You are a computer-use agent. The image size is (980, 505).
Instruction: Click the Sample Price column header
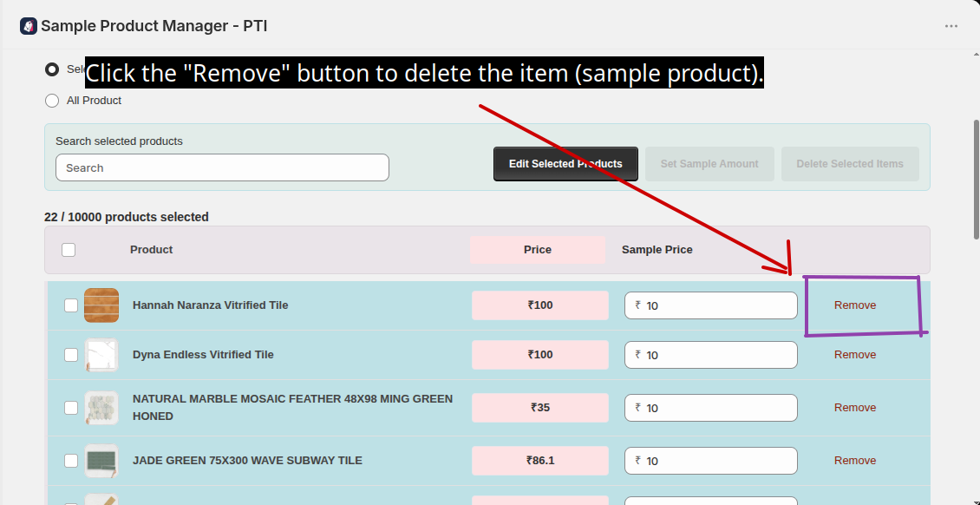pos(657,250)
